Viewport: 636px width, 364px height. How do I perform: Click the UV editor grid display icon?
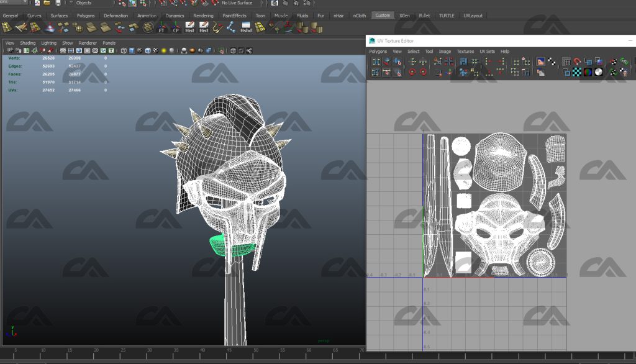pos(566,61)
